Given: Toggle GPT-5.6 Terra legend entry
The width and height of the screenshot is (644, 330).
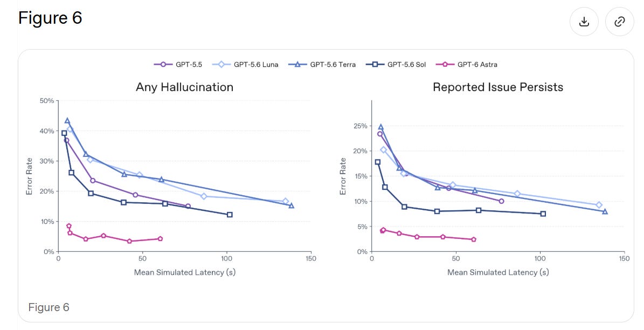Looking at the screenshot, I should pyautogui.click(x=322, y=65).
